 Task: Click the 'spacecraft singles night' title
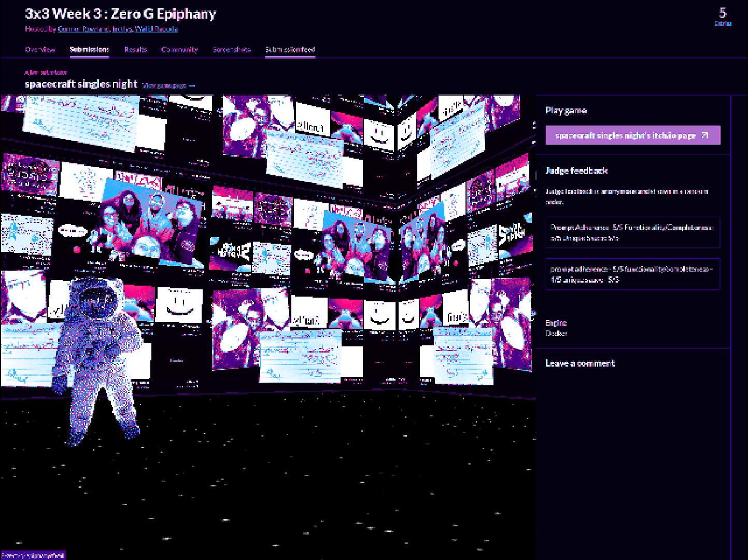pyautogui.click(x=81, y=84)
